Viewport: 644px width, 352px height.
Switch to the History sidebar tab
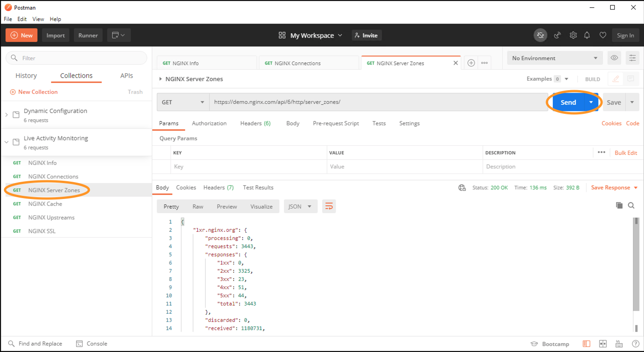pyautogui.click(x=26, y=76)
